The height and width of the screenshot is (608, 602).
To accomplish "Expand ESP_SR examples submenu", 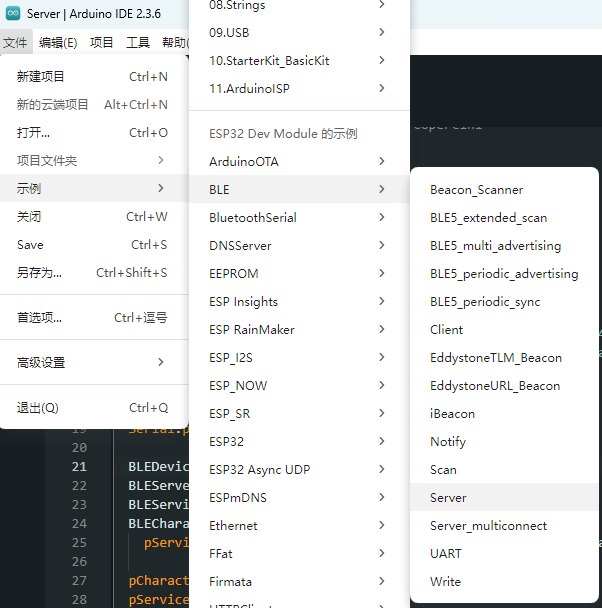I will pos(299,413).
